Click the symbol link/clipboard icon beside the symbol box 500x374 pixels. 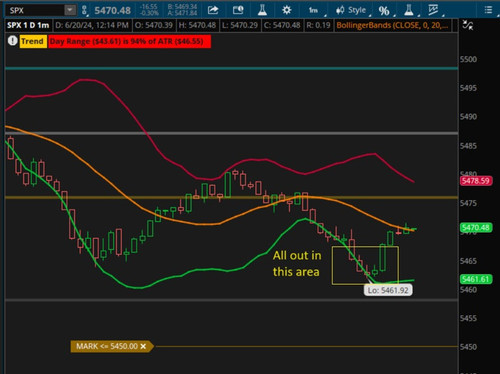(84, 10)
